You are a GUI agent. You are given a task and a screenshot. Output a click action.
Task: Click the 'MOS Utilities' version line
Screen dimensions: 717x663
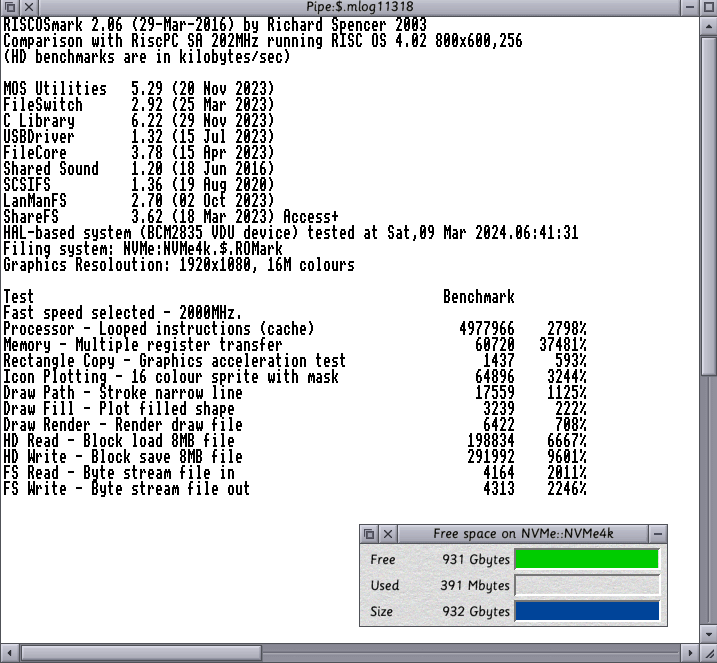[x=139, y=89]
